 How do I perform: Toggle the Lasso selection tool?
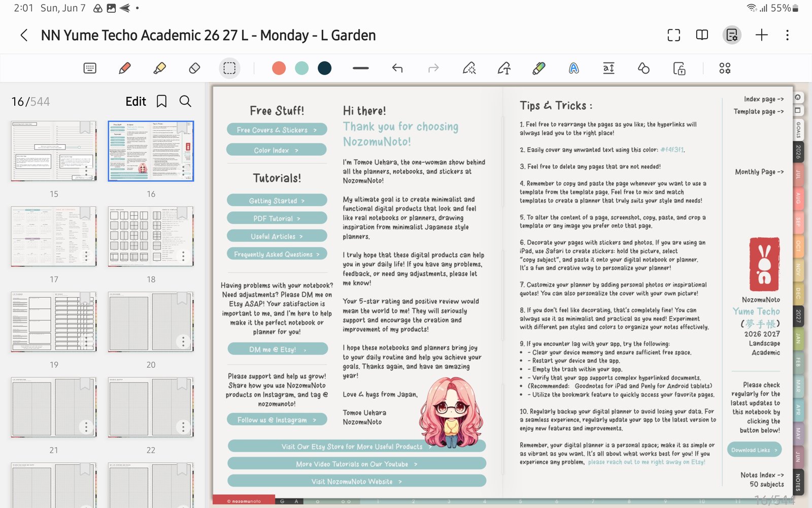tap(229, 68)
